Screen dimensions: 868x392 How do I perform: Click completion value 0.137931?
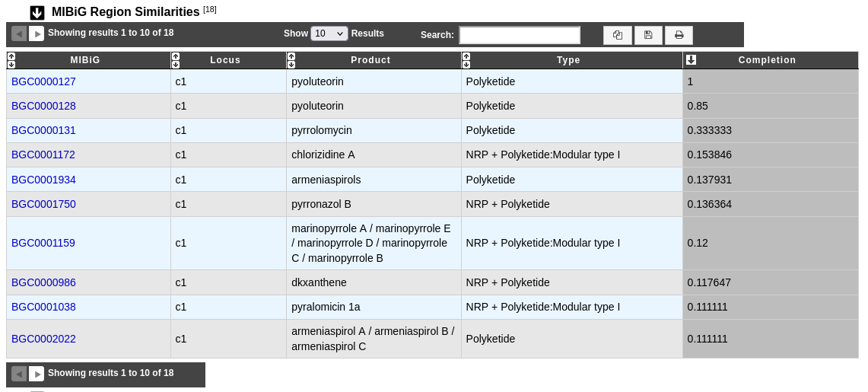709,180
